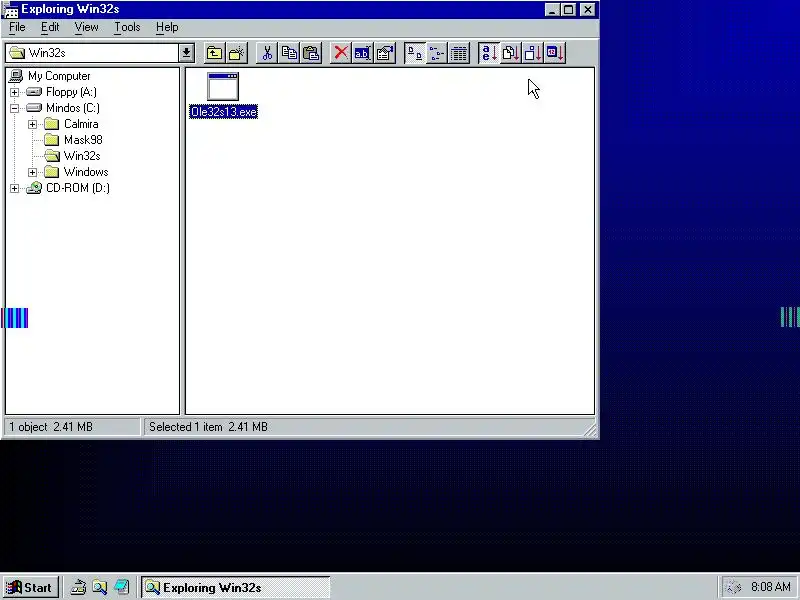Select My Computer in the tree
800x600 pixels.
[x=59, y=76]
